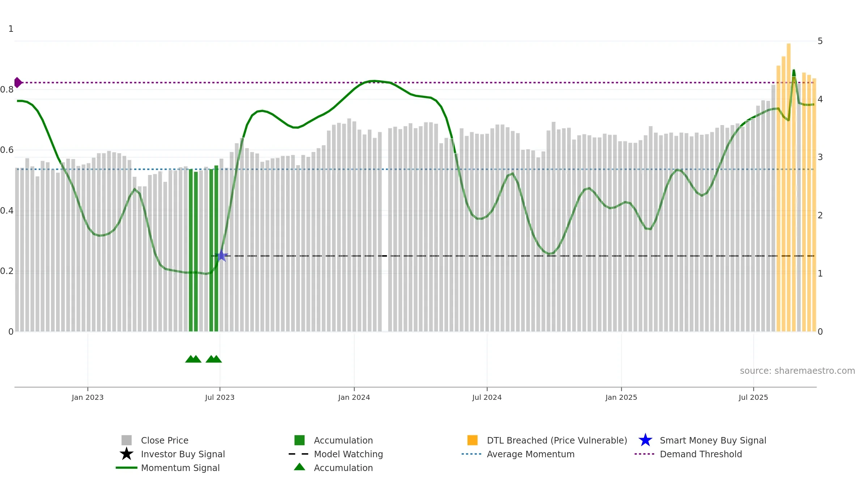Click the tallest orange price bar
Viewport: 868px width, 488px height.
789,187
